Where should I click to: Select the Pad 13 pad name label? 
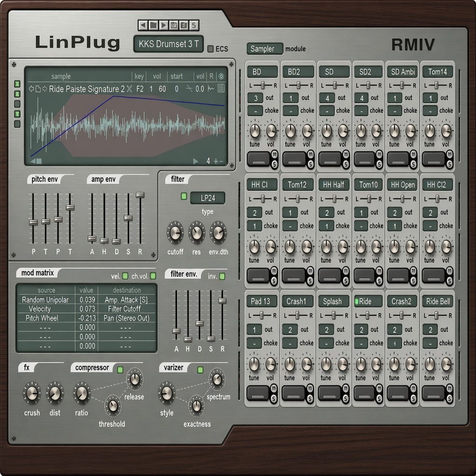pos(262,301)
